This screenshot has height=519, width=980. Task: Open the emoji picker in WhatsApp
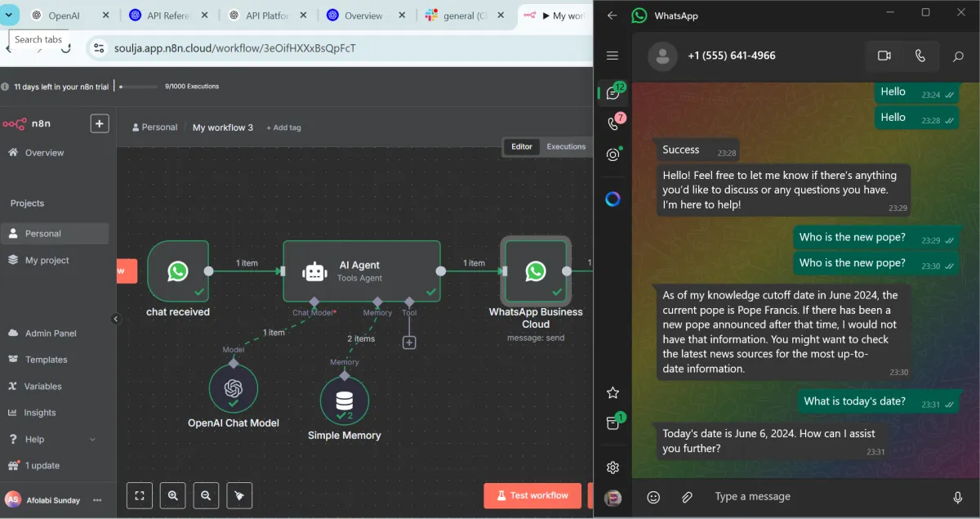653,497
